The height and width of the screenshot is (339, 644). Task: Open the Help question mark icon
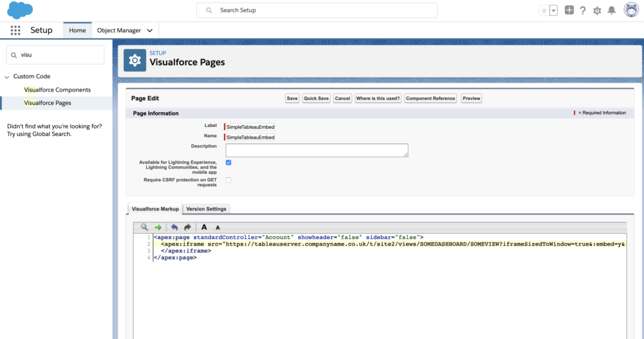(583, 10)
